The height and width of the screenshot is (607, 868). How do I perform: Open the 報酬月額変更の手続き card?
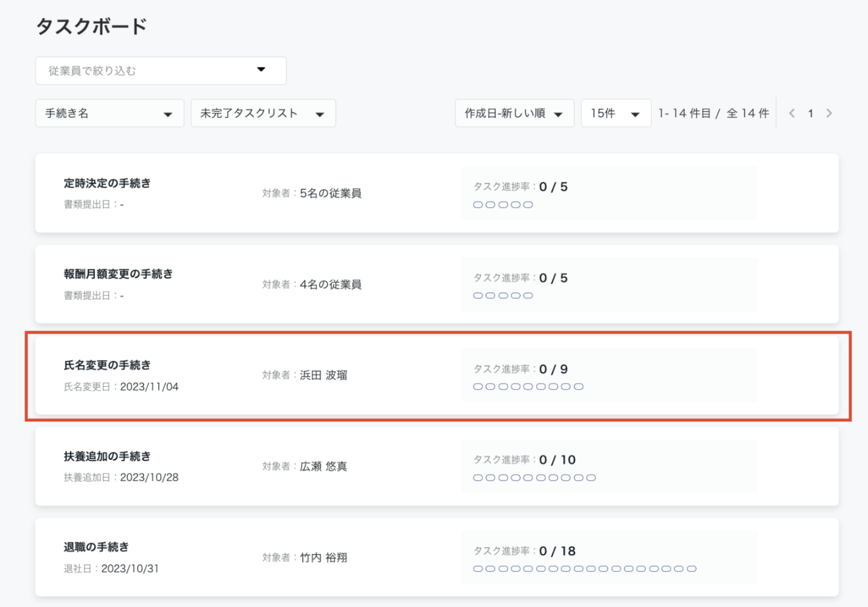click(437, 284)
